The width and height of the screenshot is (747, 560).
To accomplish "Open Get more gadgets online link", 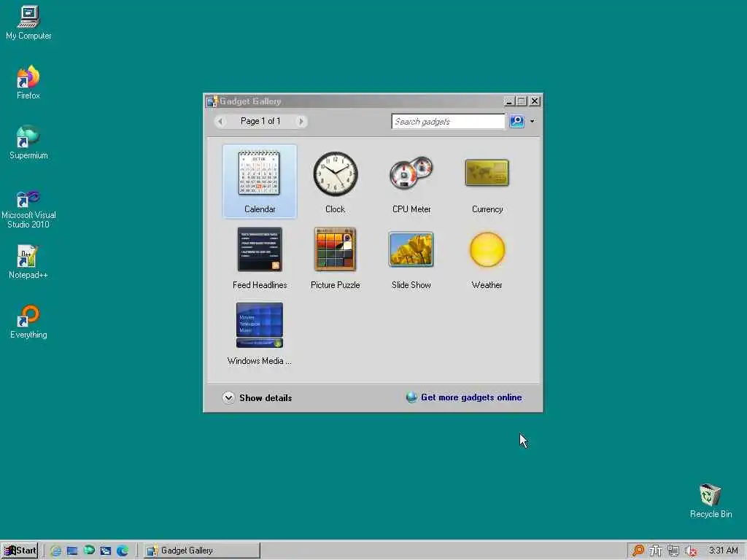I will [464, 397].
